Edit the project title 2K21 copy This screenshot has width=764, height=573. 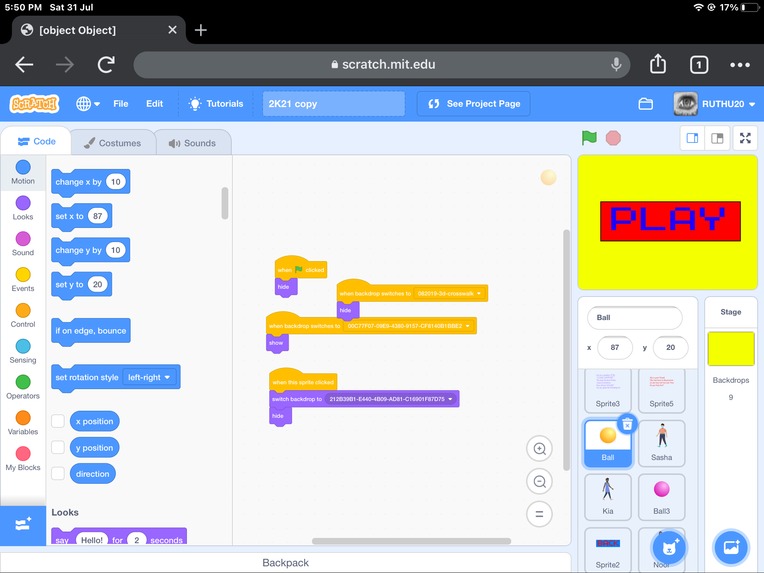pos(334,104)
